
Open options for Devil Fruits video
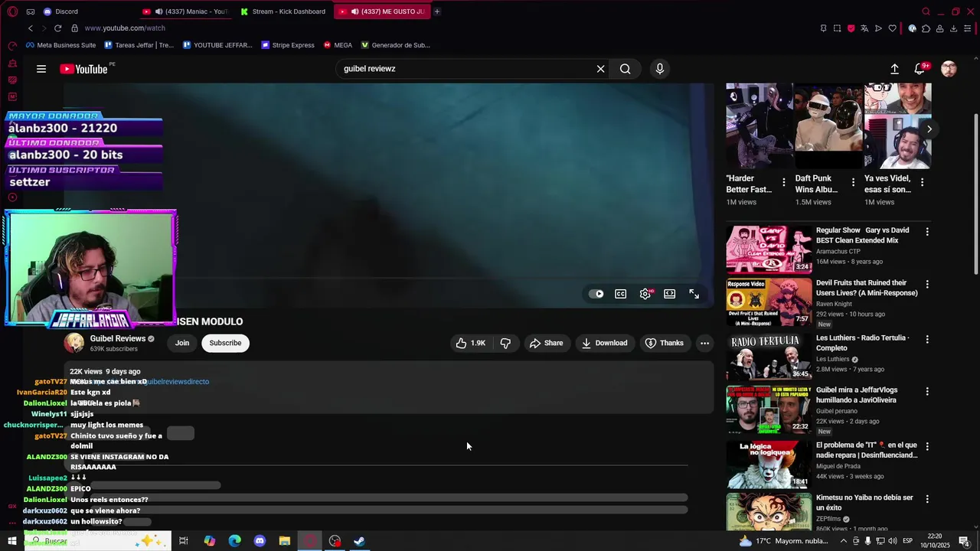click(927, 284)
